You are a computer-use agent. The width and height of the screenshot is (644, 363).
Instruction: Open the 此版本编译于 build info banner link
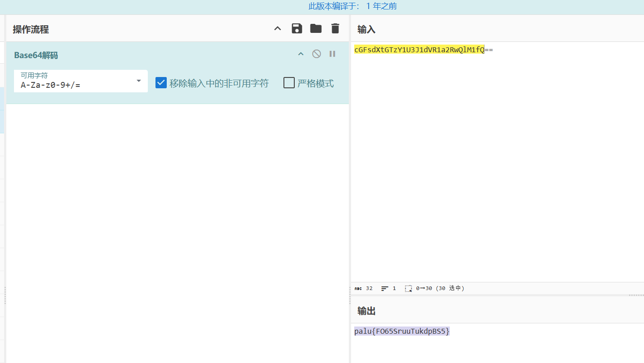pos(352,6)
